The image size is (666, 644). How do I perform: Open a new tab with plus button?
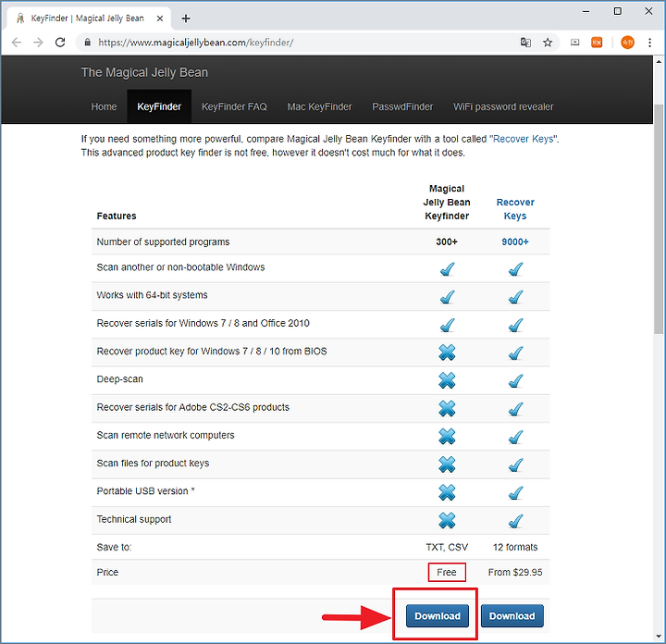[186, 19]
